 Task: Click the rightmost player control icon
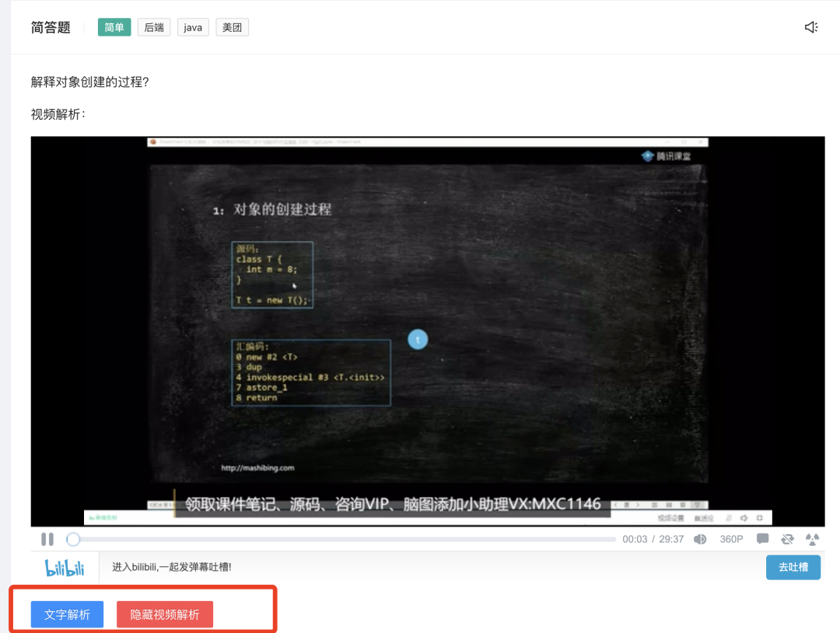[x=812, y=539]
